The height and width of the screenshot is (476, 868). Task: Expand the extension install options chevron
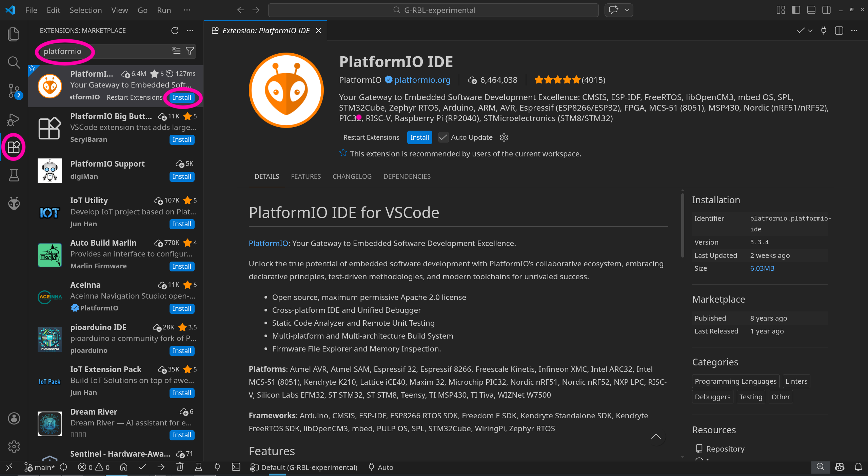[811, 31]
